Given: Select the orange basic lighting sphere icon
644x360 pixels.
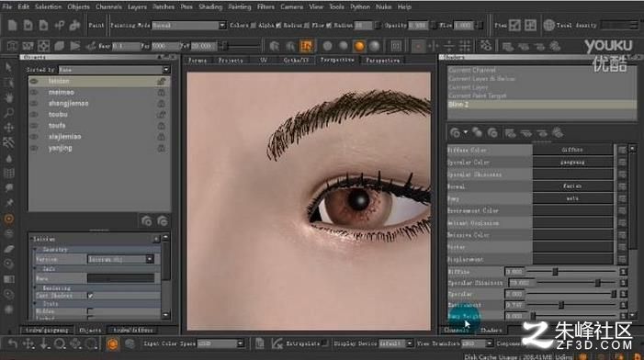Looking at the screenshot, I should point(359,46).
